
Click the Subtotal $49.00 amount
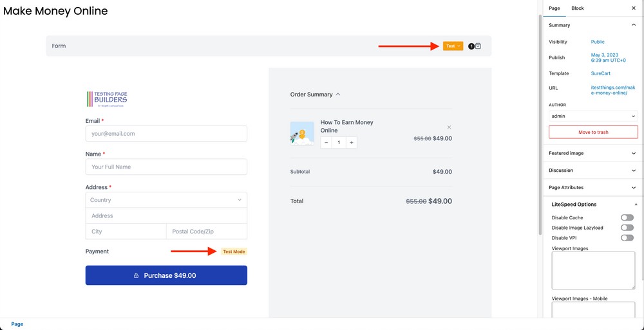[442, 172]
